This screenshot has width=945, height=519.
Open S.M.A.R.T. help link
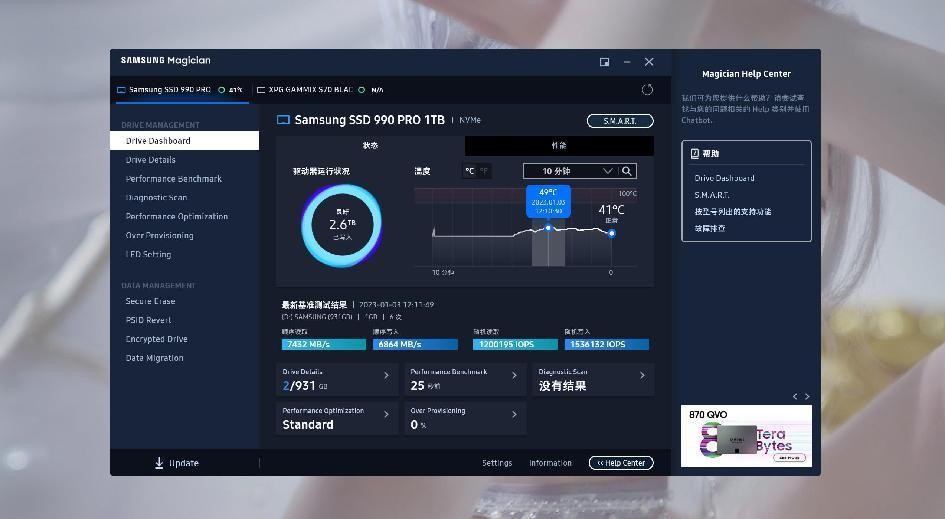tap(712, 195)
